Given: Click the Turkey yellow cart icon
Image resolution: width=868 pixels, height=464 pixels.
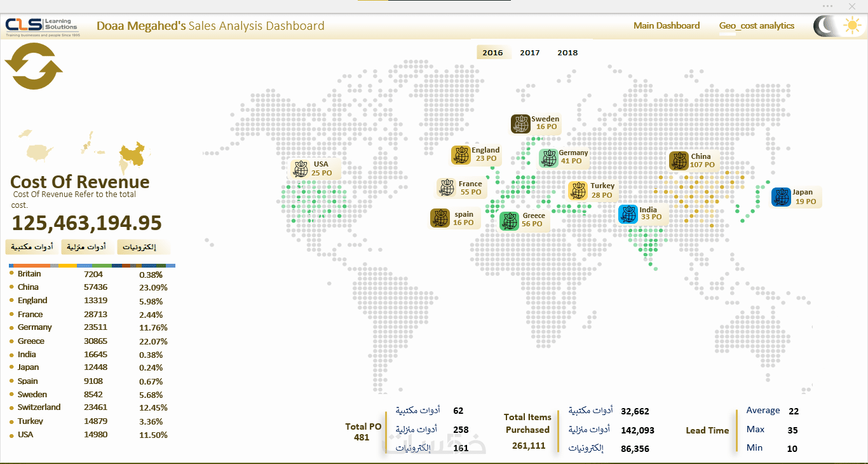Looking at the screenshot, I should pos(578,191).
